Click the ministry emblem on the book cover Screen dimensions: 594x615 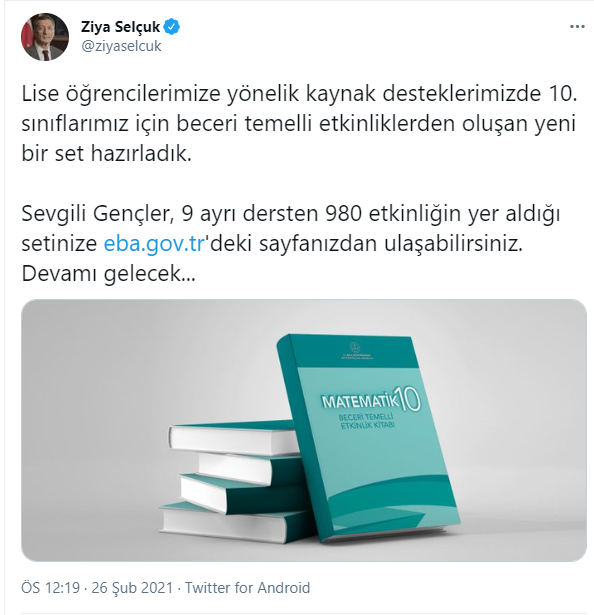click(352, 348)
